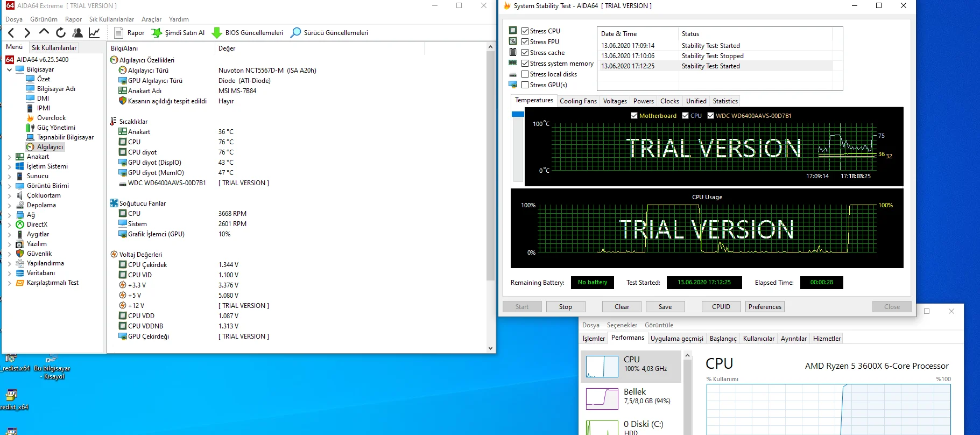Click Şimdi Satın Al buy icon
The image size is (980, 435).
[x=157, y=33]
